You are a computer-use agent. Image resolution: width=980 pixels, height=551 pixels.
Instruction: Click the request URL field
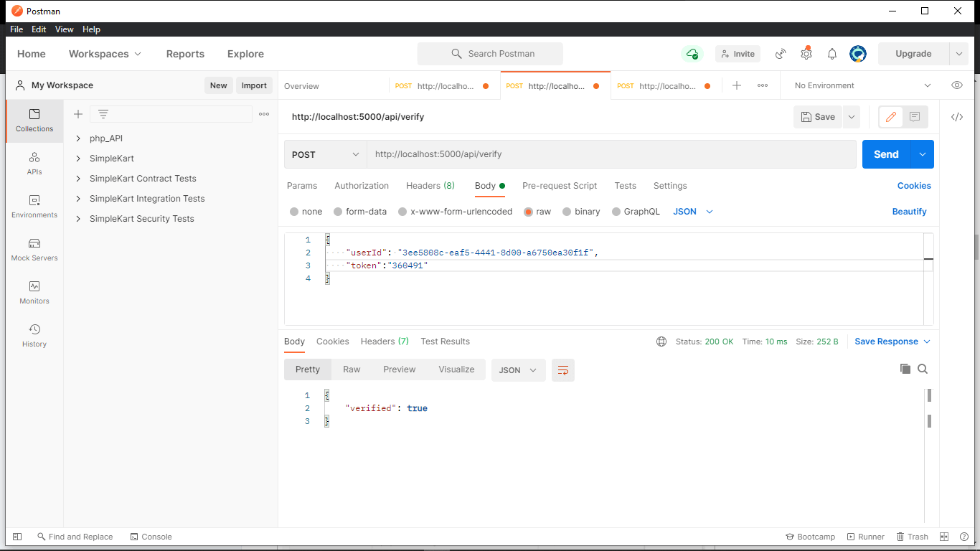pyautogui.click(x=611, y=154)
